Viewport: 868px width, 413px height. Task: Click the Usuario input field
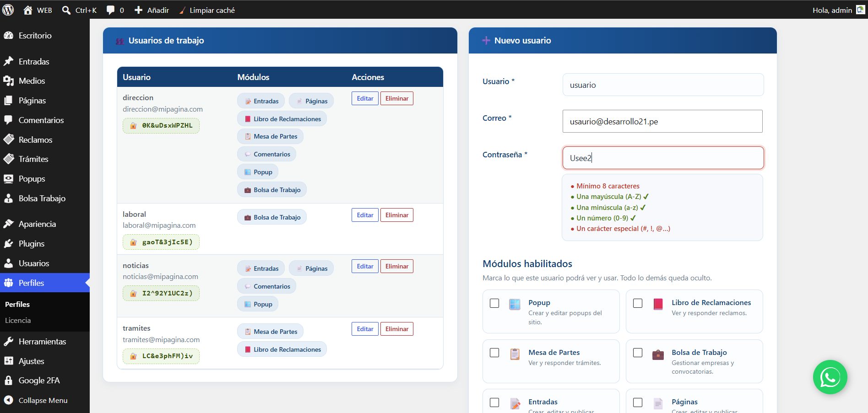[x=663, y=85]
